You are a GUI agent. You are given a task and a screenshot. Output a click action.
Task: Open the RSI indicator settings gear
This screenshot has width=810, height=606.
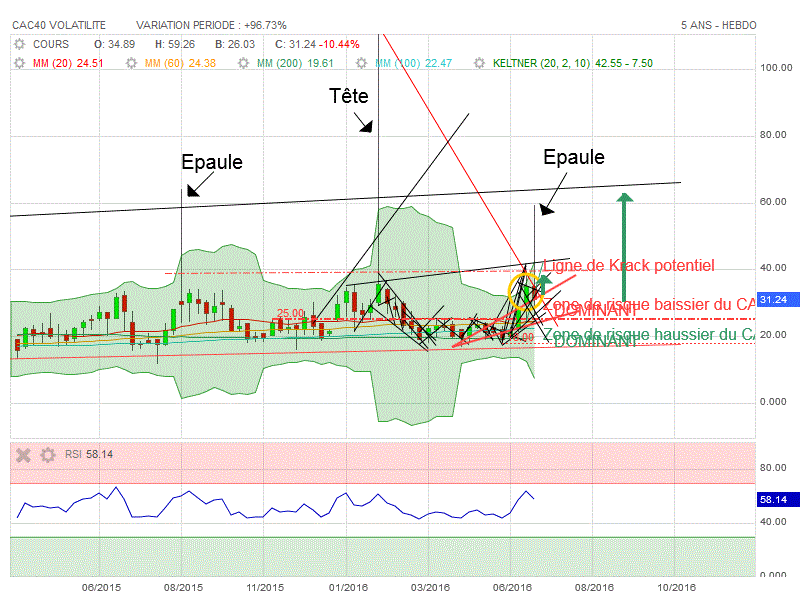[x=48, y=455]
